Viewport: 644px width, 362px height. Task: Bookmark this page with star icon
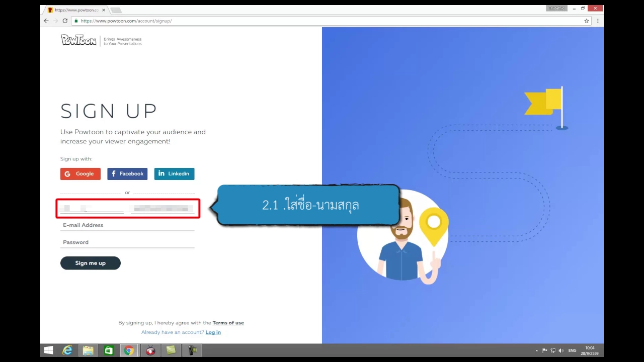[587, 21]
